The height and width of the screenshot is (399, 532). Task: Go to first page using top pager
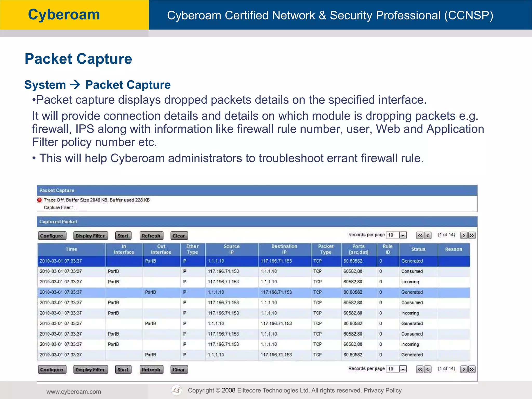point(420,235)
